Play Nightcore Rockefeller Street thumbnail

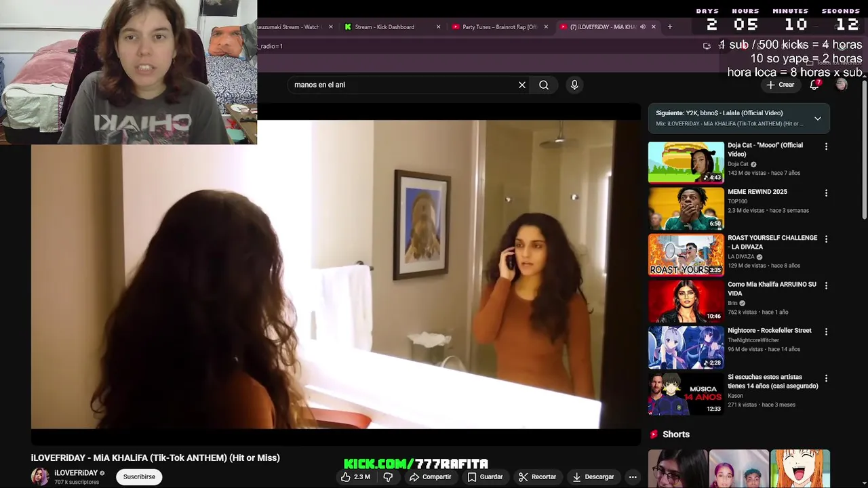(x=686, y=348)
